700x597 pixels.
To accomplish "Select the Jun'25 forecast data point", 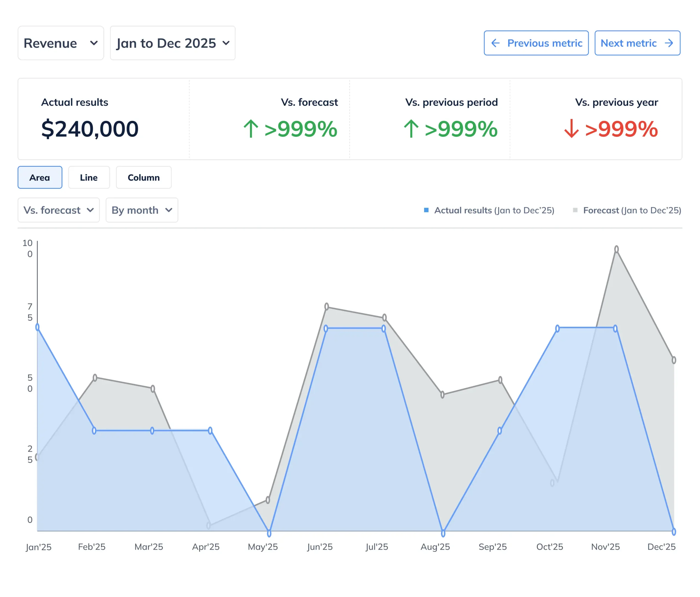I will coord(327,307).
